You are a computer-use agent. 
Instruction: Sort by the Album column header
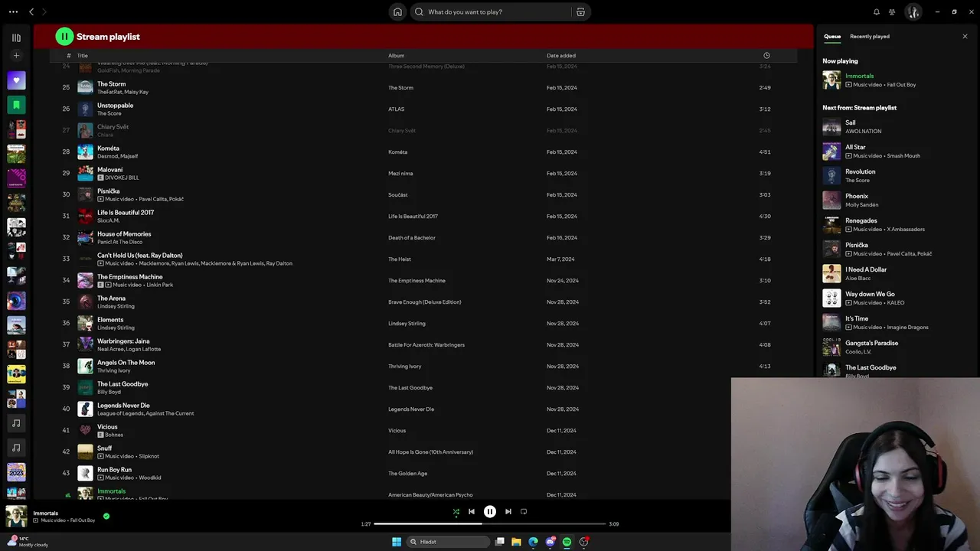396,55
